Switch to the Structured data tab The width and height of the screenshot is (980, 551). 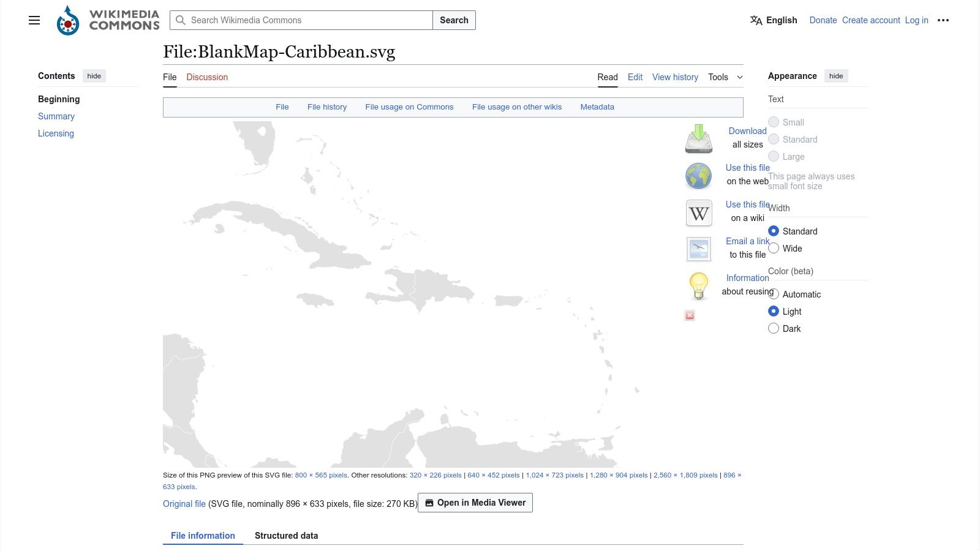pyautogui.click(x=286, y=536)
